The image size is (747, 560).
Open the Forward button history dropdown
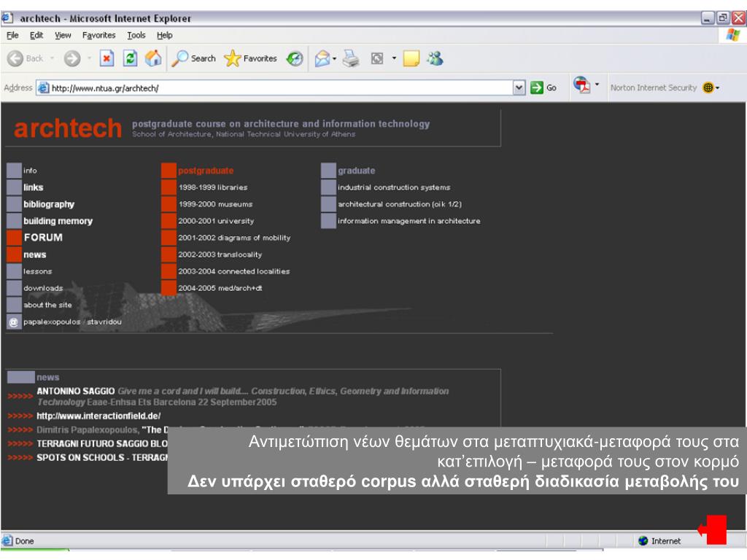click(x=89, y=58)
